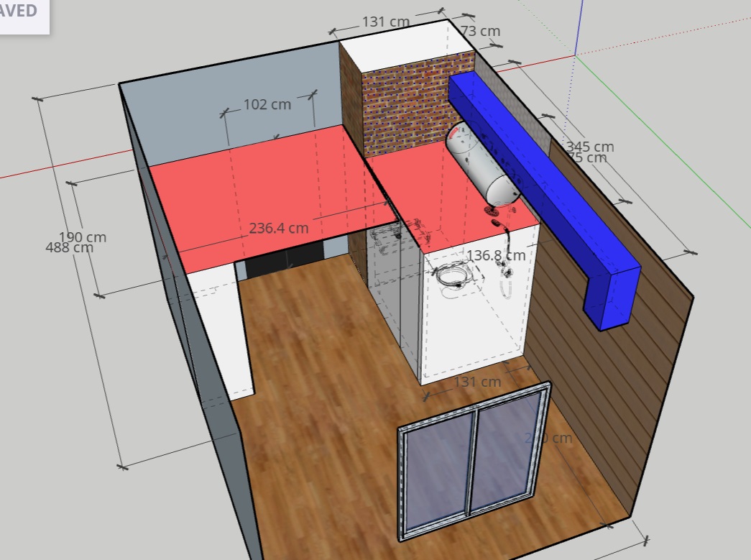The image size is (751, 560).
Task: Select the 236.4 cm dimension label
Action: [279, 229]
